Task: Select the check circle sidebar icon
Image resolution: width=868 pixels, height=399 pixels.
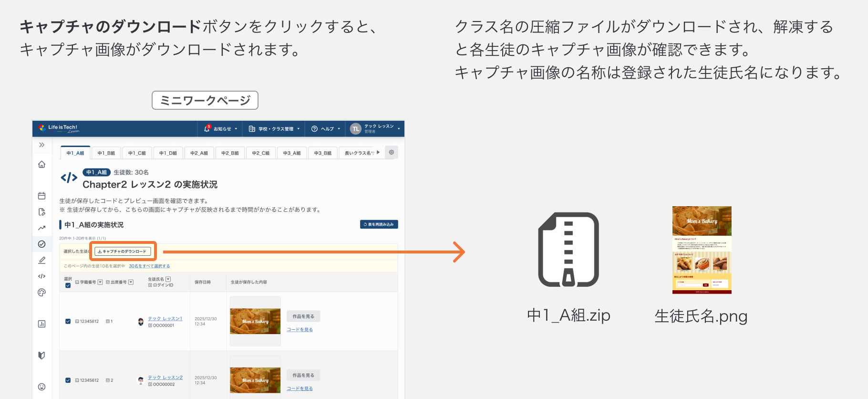Action: pos(42,244)
